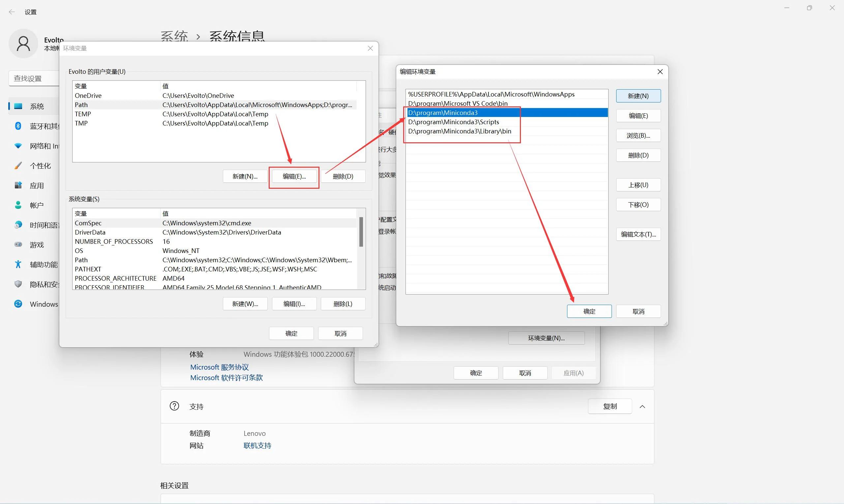Select the Personalization paintbrush icon

coord(18,166)
